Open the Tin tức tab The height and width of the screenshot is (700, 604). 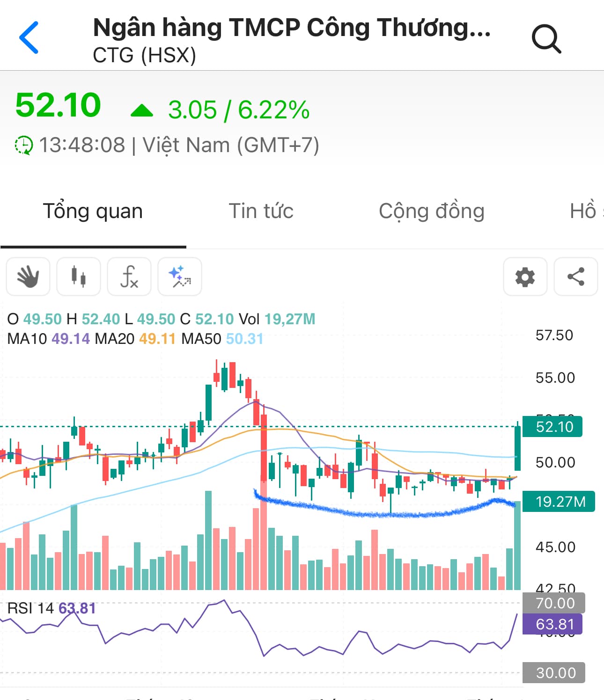(x=261, y=211)
